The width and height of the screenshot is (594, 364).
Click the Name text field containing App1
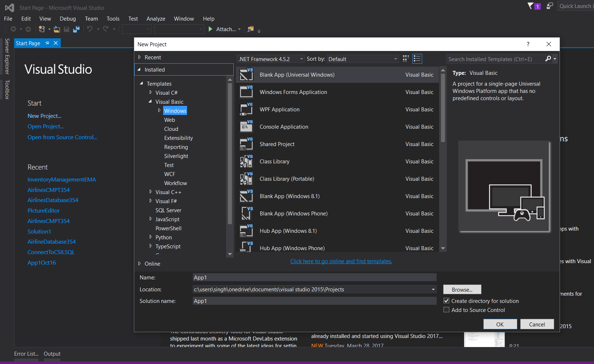point(314,278)
